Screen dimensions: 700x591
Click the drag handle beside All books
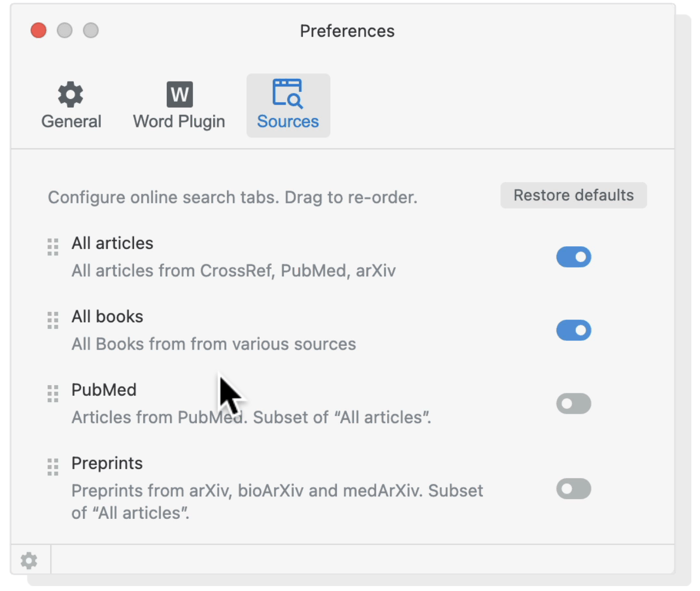pyautogui.click(x=52, y=321)
